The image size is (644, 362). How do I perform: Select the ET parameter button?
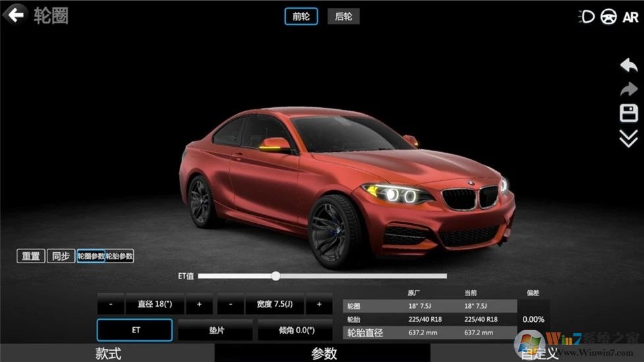[x=135, y=330]
